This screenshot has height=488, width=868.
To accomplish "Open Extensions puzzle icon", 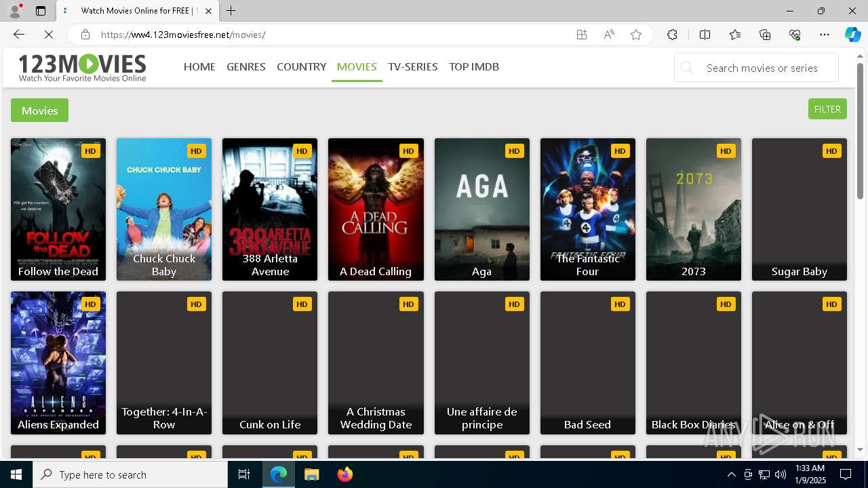I will click(x=672, y=35).
